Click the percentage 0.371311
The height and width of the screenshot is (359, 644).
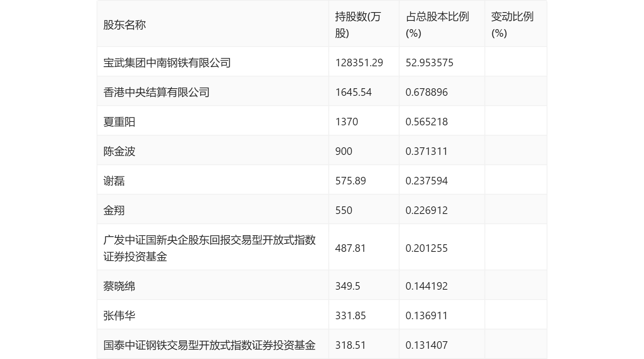[x=427, y=151]
